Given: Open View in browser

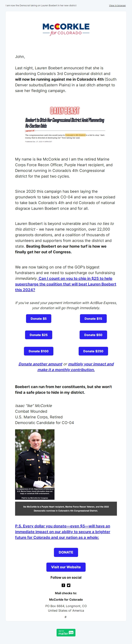Looking at the screenshot, I should (117, 5).
